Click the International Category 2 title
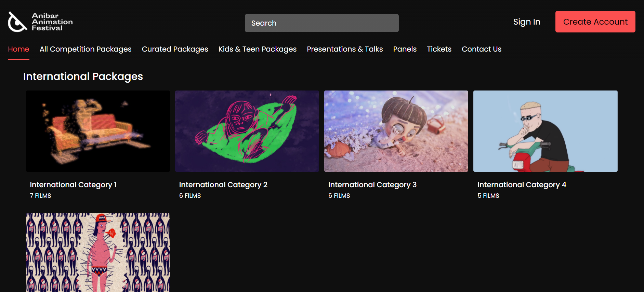This screenshot has height=292, width=644. (x=223, y=185)
